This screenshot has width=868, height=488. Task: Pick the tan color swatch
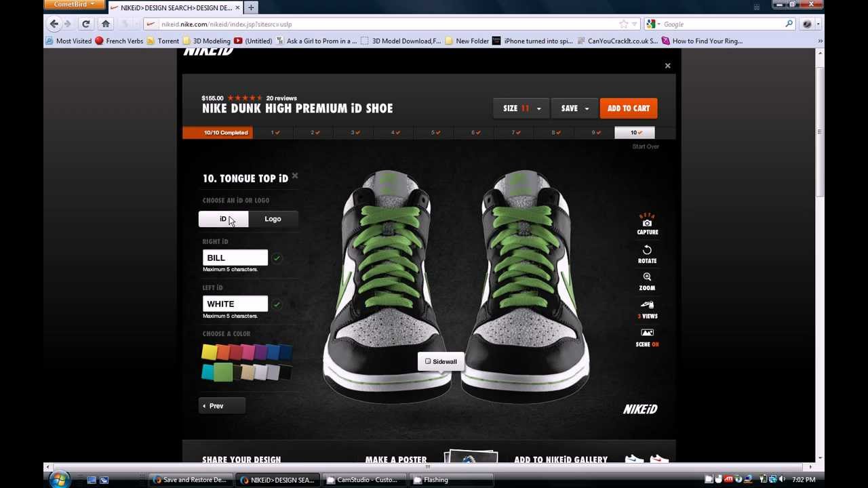[247, 371]
